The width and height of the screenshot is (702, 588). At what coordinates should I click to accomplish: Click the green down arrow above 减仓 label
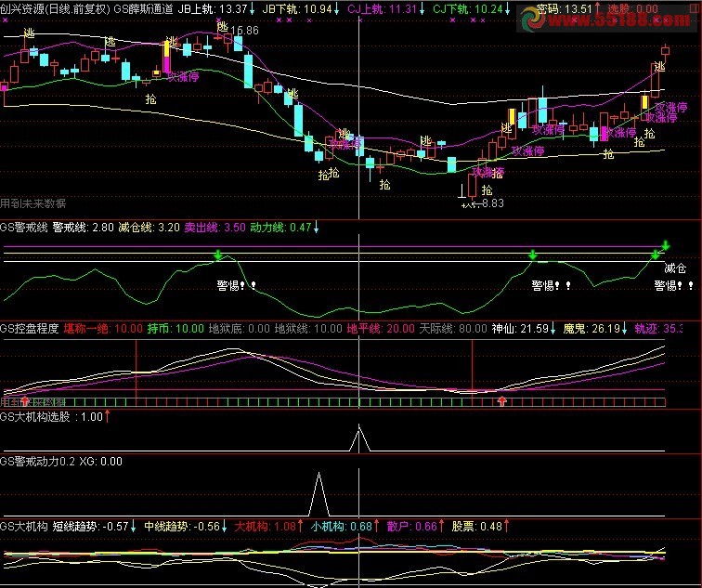(x=666, y=245)
